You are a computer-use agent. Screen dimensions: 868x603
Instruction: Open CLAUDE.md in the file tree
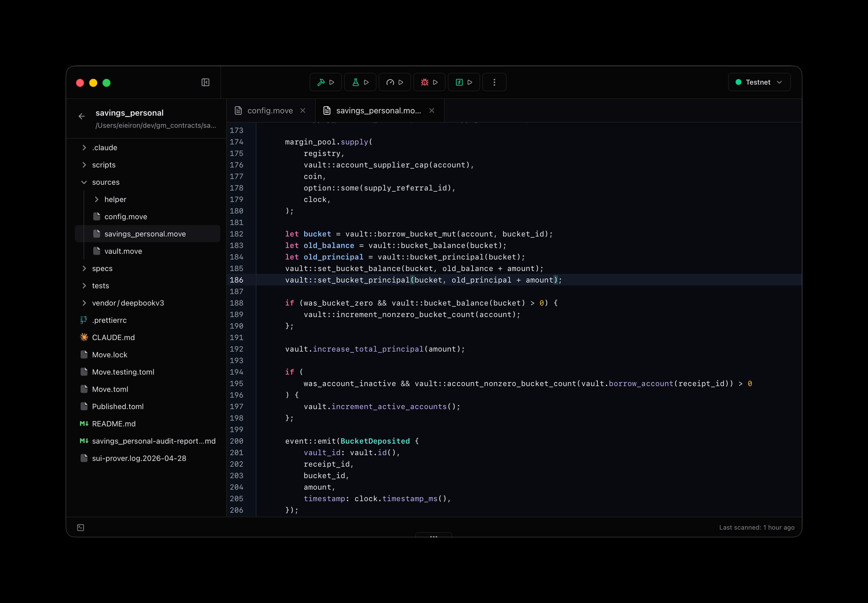point(147,338)
